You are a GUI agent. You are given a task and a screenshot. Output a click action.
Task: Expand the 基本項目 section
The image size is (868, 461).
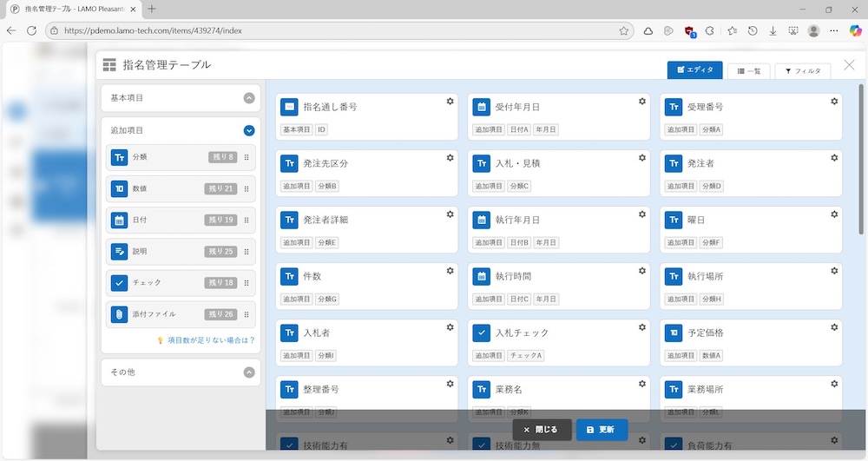point(249,99)
